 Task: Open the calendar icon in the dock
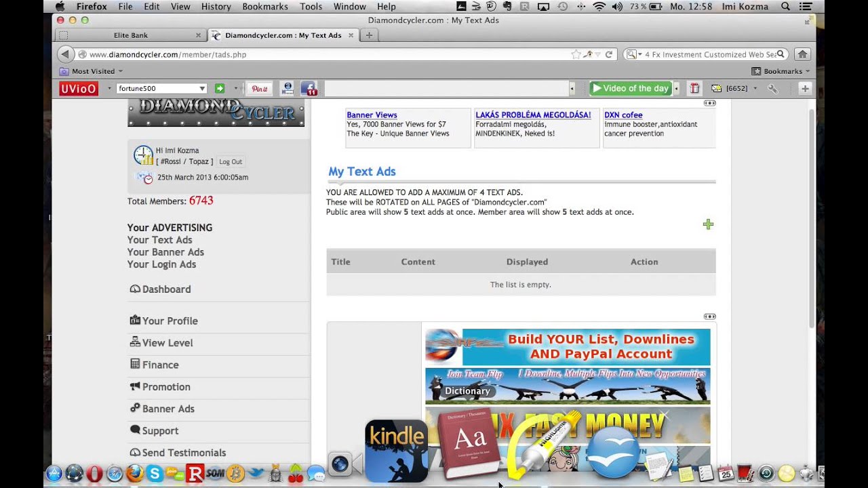coord(726,473)
